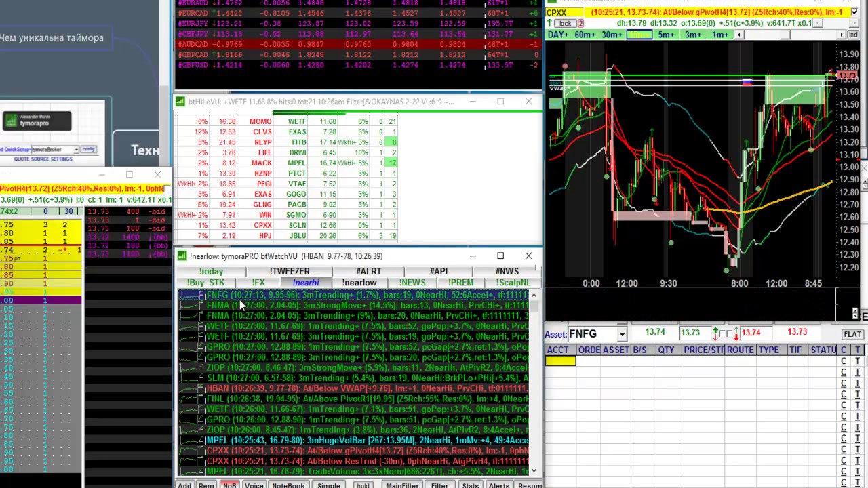Open NoteBook from the bottom toolbar
The width and height of the screenshot is (868, 488).
288,485
